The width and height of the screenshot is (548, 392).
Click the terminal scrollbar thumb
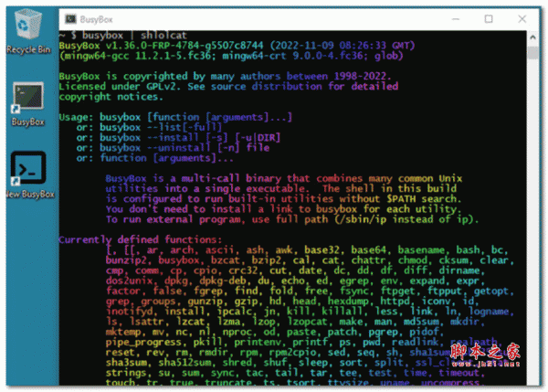(x=532, y=53)
